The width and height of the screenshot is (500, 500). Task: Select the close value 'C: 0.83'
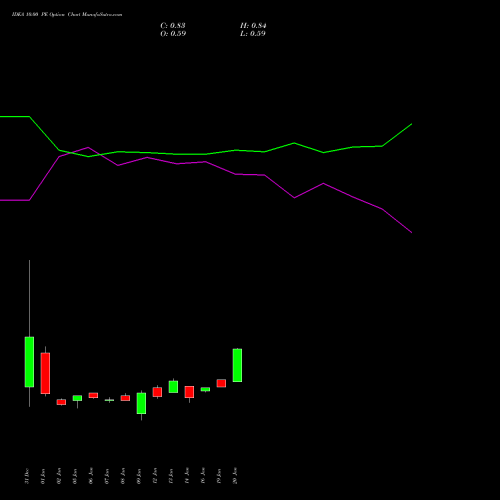click(x=173, y=26)
